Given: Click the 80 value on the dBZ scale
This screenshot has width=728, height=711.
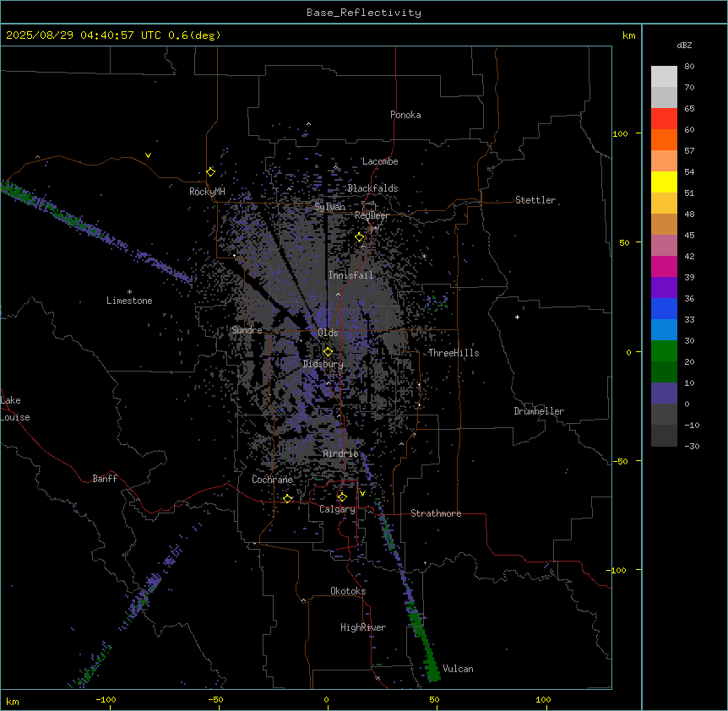Looking at the screenshot, I should click(x=689, y=67).
